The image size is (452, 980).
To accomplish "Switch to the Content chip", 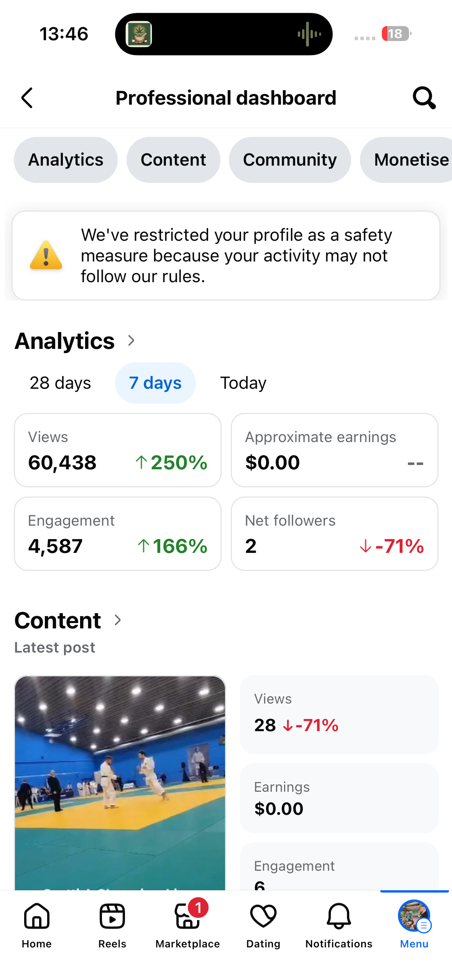I will tap(173, 159).
